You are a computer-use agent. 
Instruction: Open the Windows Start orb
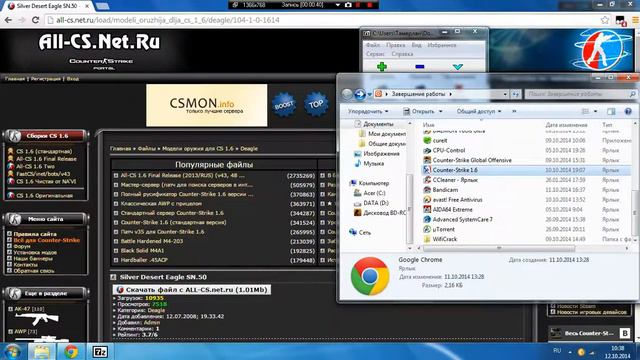12,351
